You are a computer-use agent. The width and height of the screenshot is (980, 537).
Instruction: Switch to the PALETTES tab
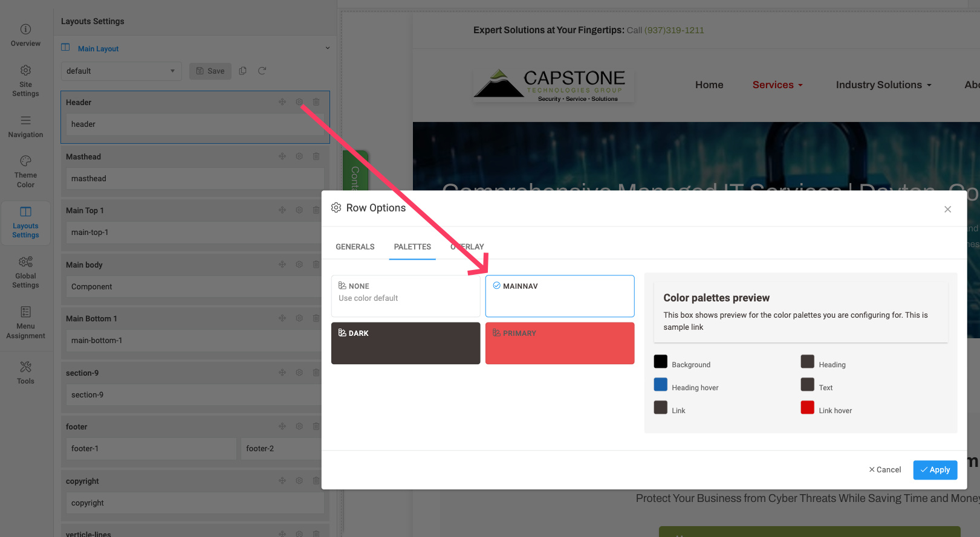(x=412, y=246)
